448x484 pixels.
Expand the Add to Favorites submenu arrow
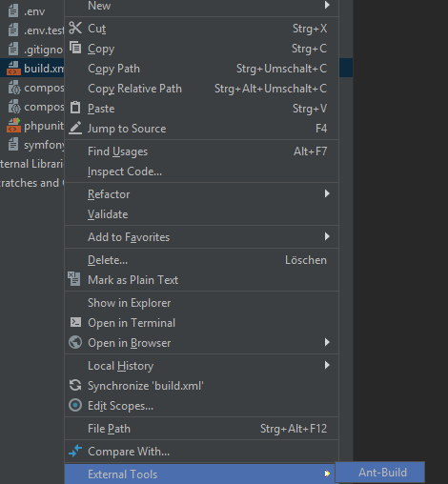327,236
